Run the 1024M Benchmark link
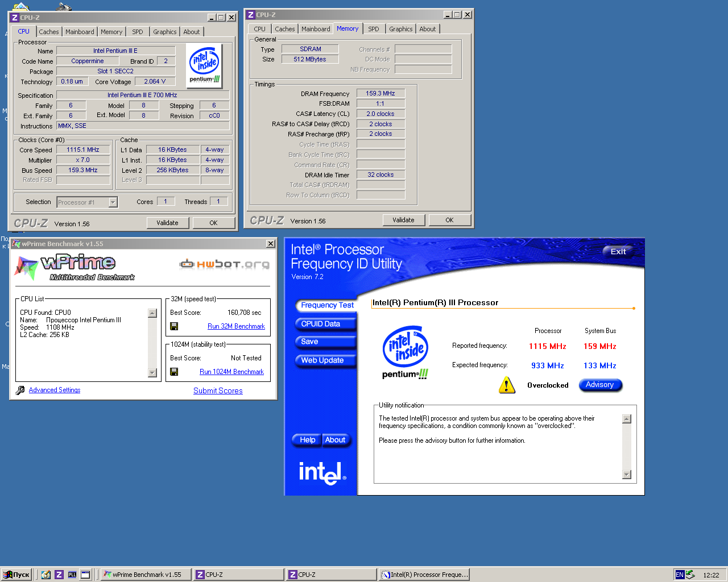Viewport: 728px width, 582px height. [x=231, y=372]
